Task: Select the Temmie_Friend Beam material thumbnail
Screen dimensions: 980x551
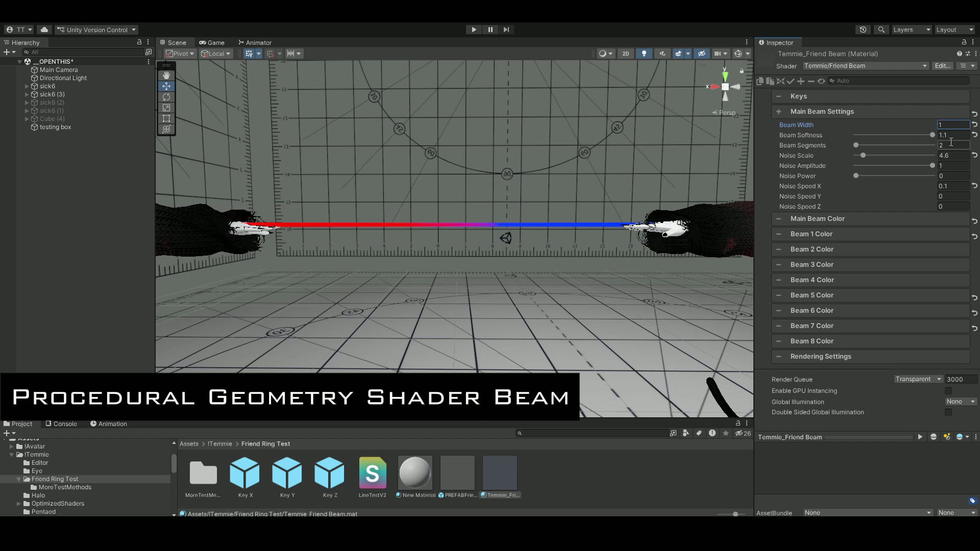Action: 500,472
